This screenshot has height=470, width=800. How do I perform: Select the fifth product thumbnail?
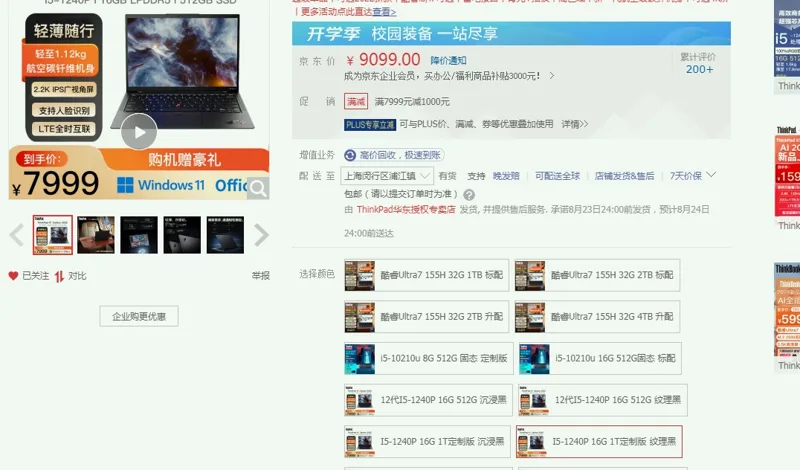click(x=225, y=235)
